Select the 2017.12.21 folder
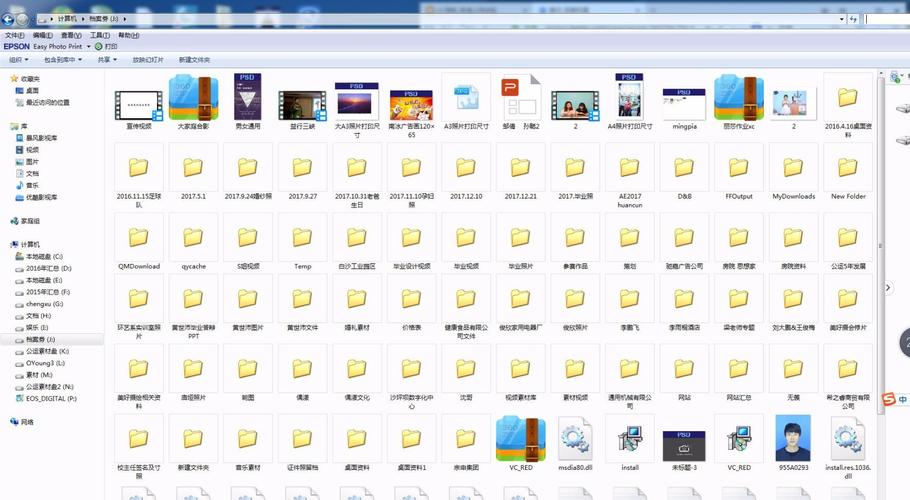Image resolution: width=910 pixels, height=500 pixels. [x=521, y=172]
